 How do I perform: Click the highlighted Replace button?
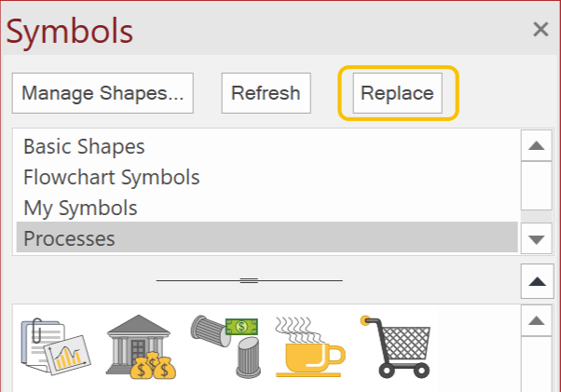[x=398, y=93]
